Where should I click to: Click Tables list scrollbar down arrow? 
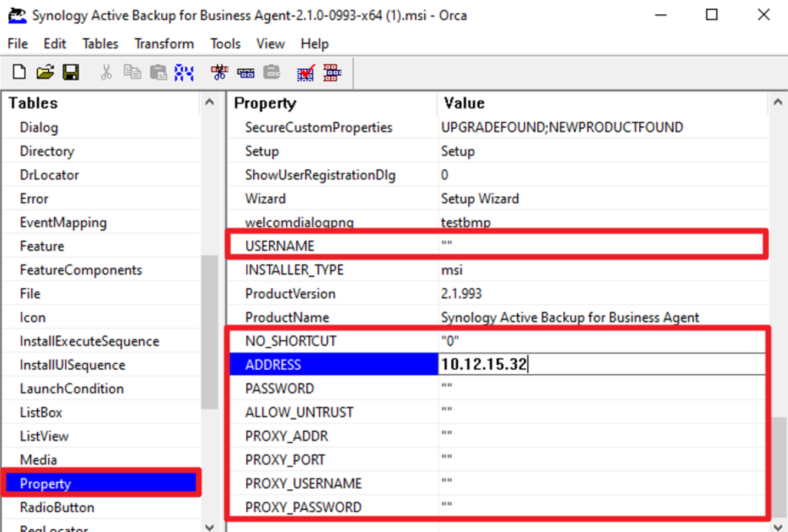(209, 527)
